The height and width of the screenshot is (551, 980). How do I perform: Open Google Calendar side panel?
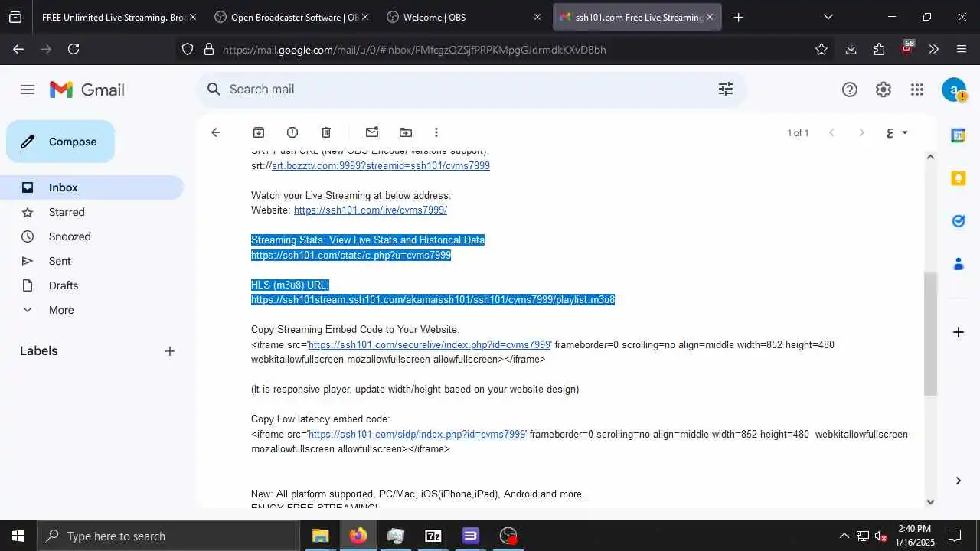959,135
